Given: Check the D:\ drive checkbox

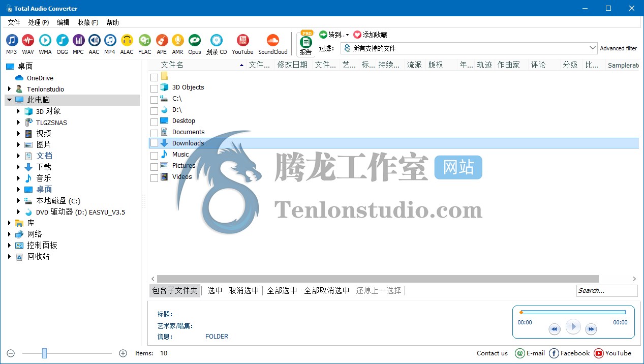Looking at the screenshot, I should [x=154, y=111].
